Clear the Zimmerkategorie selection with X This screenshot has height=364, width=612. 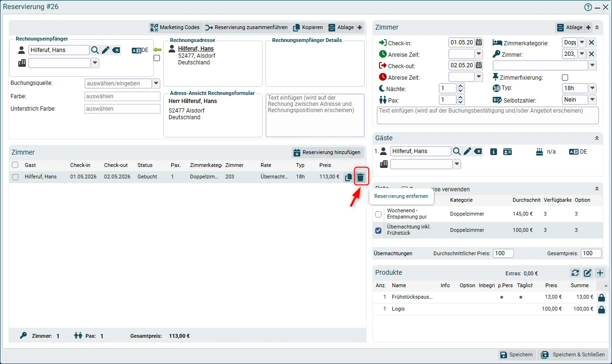[592, 42]
